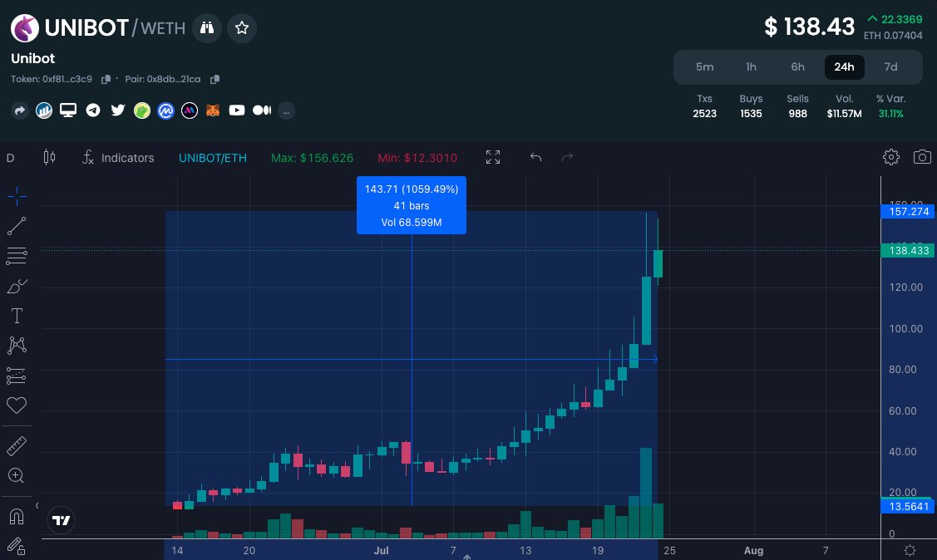Viewport: 937px width, 560px height.
Task: Select the zoom in tool
Action: pyautogui.click(x=17, y=476)
